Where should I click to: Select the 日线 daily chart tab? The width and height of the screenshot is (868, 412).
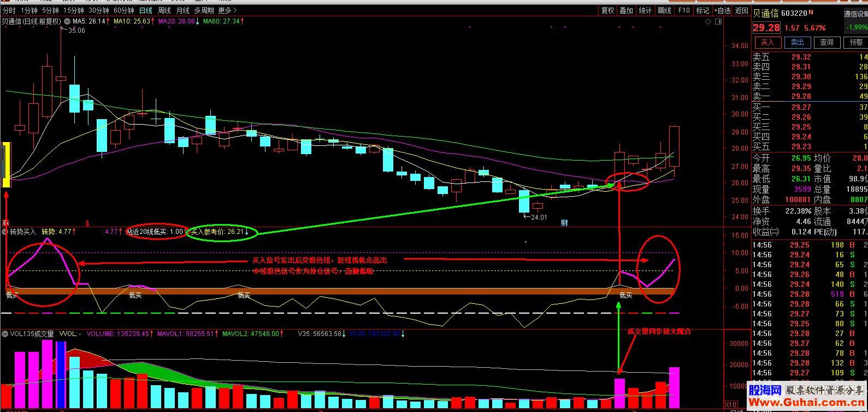click(146, 10)
